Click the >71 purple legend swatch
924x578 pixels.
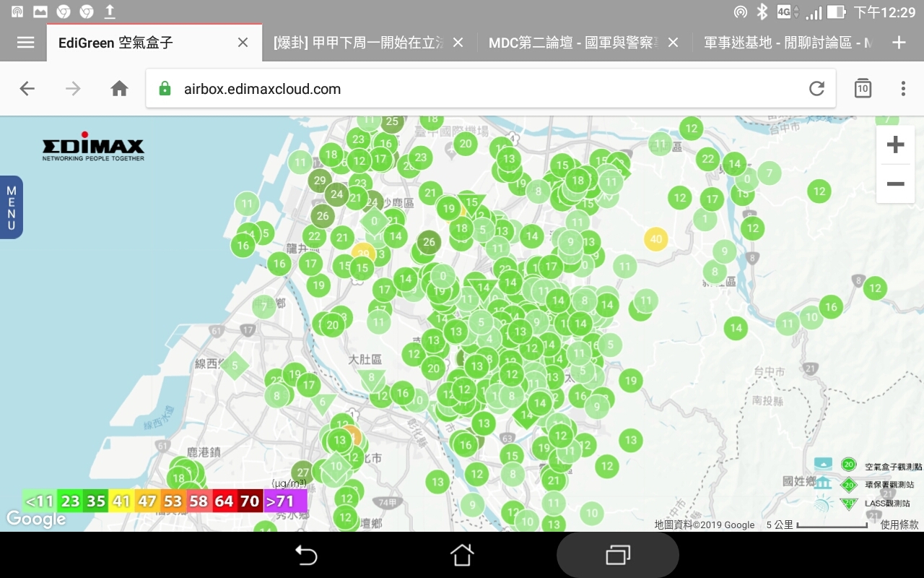(x=286, y=501)
